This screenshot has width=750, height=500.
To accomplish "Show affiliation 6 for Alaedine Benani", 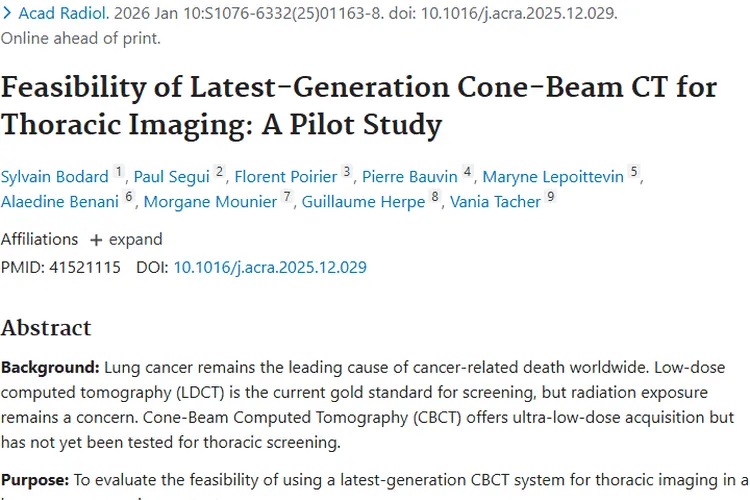I will [129, 196].
